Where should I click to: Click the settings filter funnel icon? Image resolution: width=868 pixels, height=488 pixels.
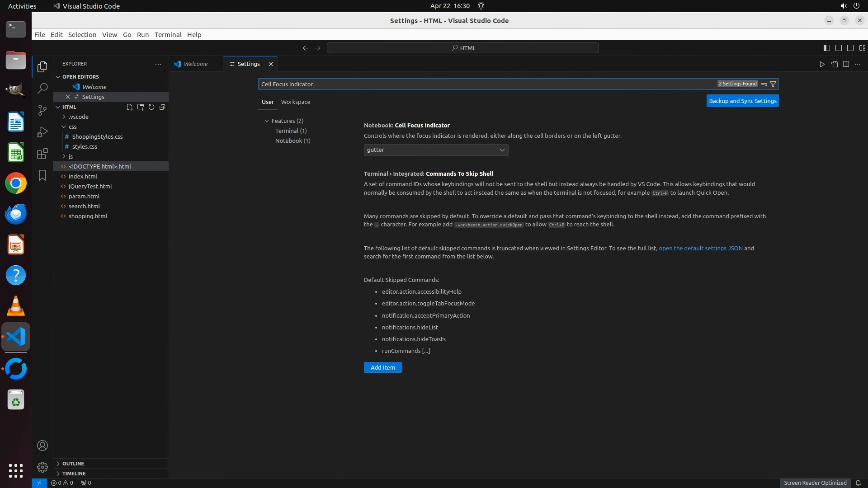point(773,84)
